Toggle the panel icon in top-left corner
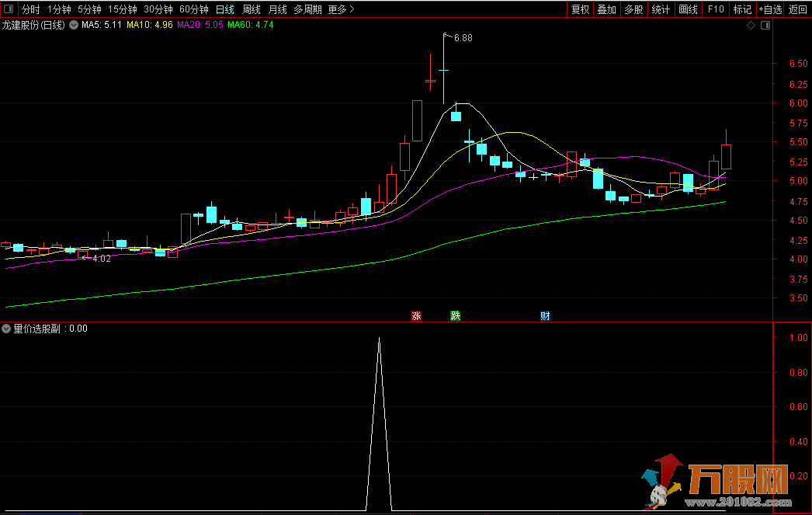This screenshot has width=812, height=515. 9,9
